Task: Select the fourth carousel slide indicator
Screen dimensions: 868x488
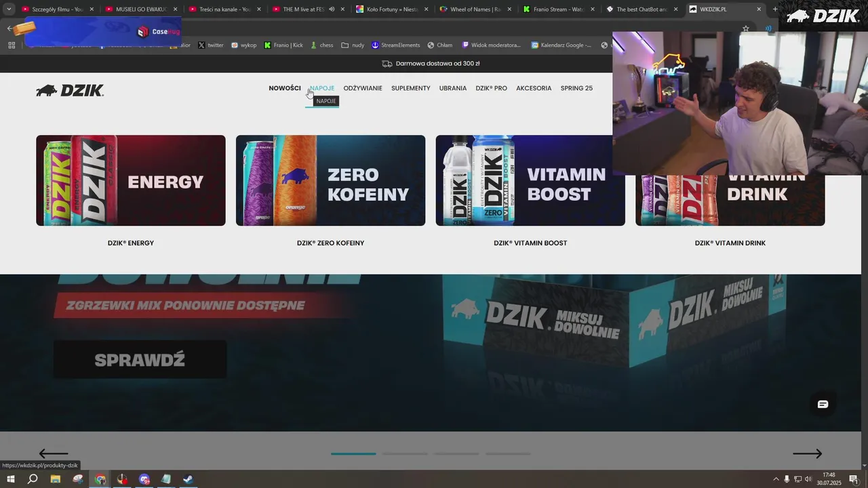Action: point(508,453)
